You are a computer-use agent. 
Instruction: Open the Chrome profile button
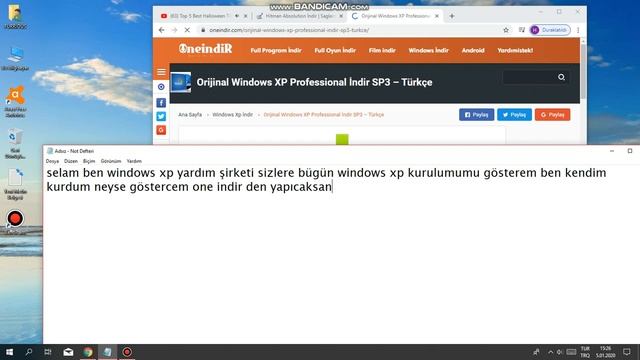click(x=549, y=30)
